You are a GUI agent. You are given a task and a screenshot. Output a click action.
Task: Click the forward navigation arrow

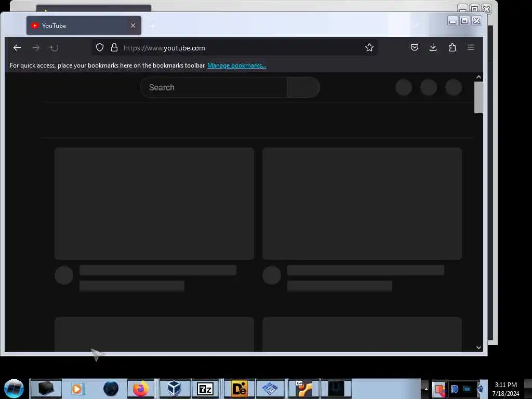click(36, 48)
